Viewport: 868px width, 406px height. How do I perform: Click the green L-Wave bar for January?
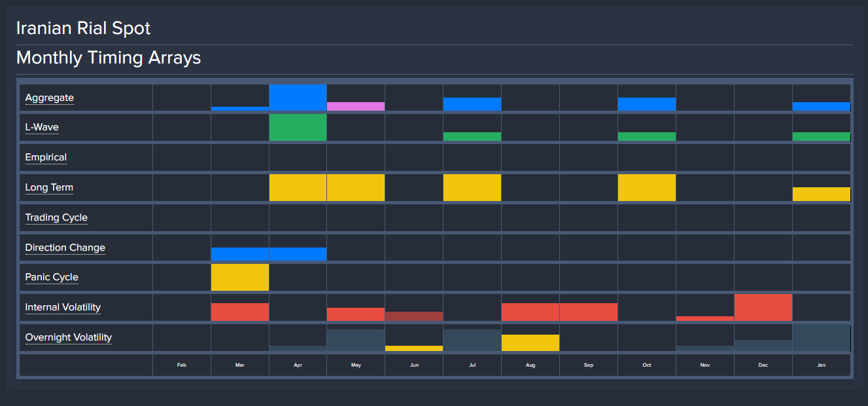click(x=822, y=137)
